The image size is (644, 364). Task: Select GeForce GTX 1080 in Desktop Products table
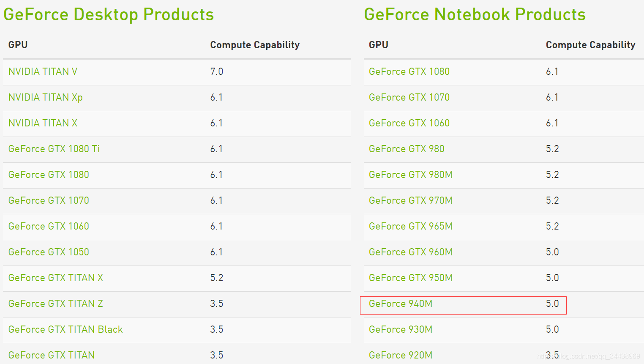(49, 175)
